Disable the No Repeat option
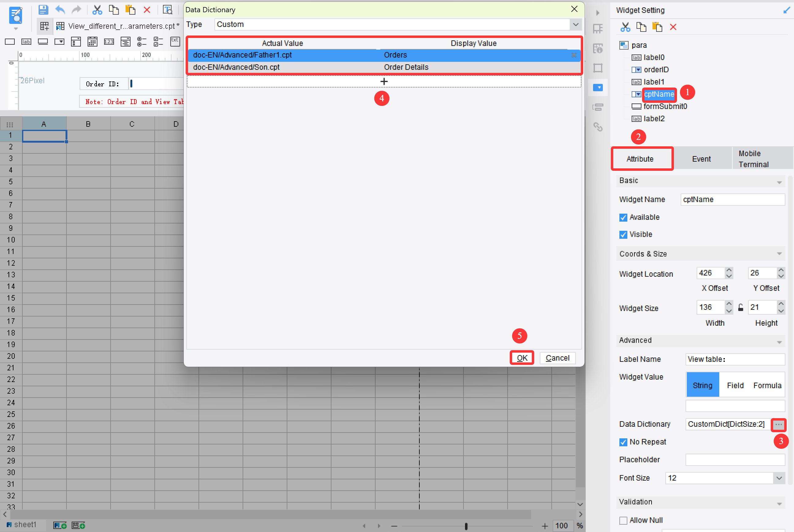Viewport: 794px width, 532px height. [623, 442]
